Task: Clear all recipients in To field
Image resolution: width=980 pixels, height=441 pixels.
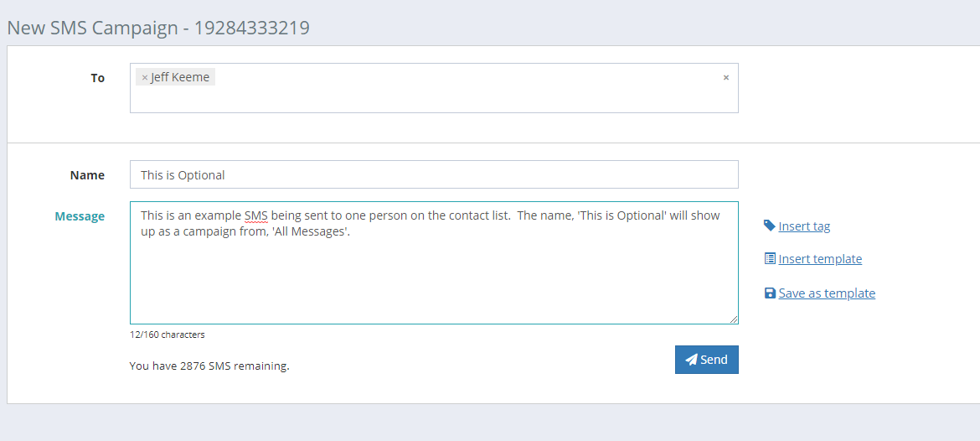Action: coord(725,78)
